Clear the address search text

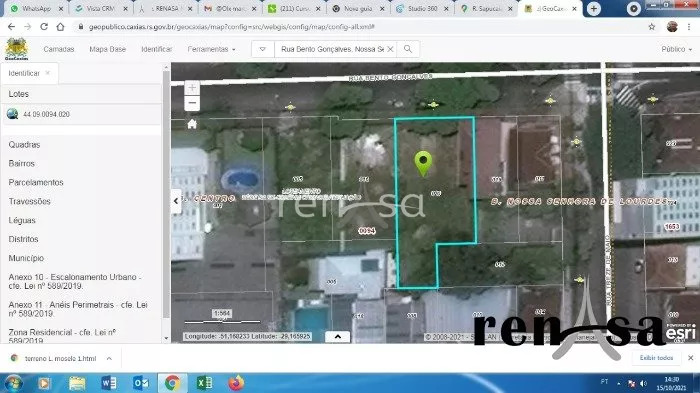point(390,49)
